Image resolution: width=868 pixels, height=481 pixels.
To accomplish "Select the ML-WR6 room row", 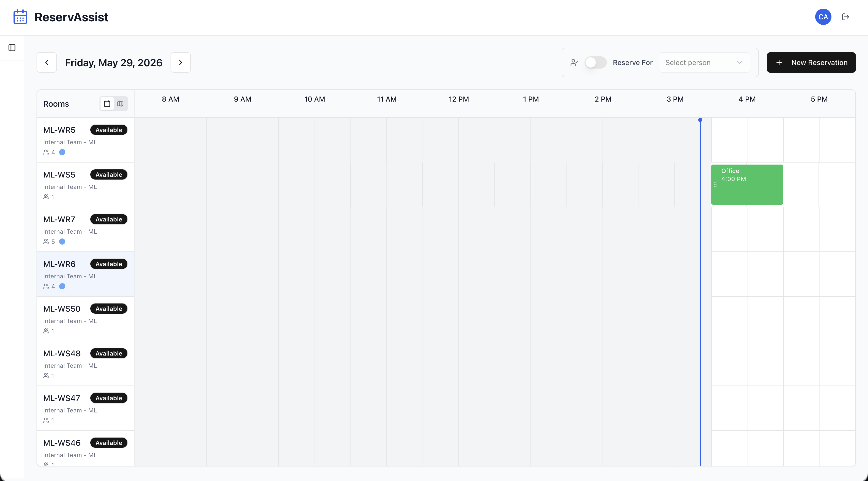I will point(85,274).
